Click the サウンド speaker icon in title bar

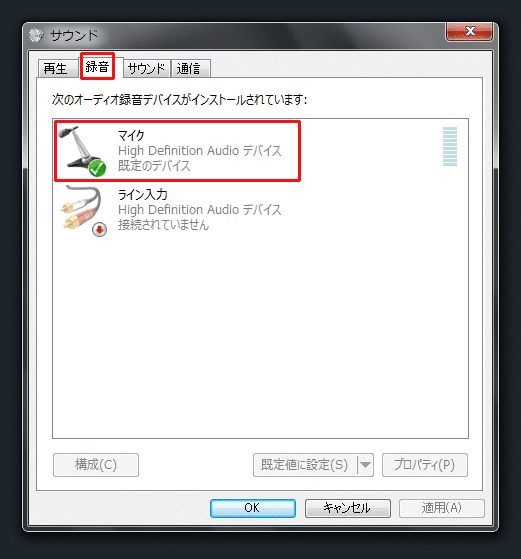tap(36, 35)
